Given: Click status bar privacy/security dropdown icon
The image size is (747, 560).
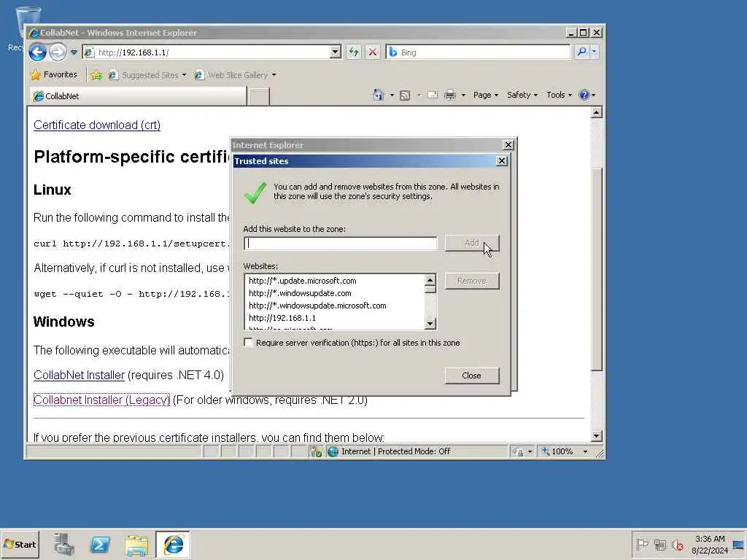Looking at the screenshot, I should click(522, 451).
